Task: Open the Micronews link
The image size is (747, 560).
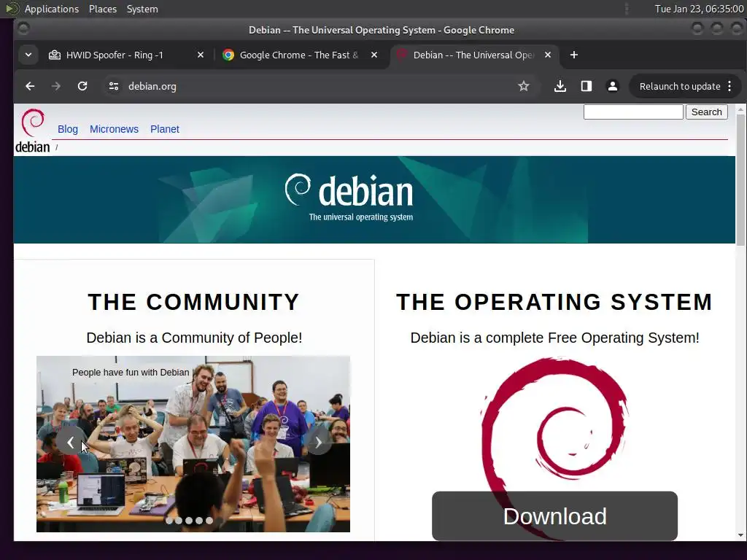Action: (114, 129)
